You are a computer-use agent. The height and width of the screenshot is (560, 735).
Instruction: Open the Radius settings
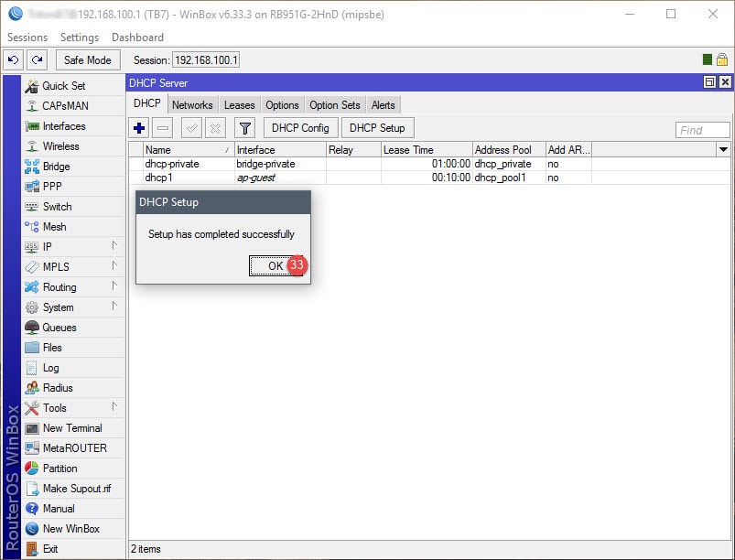tap(73, 388)
